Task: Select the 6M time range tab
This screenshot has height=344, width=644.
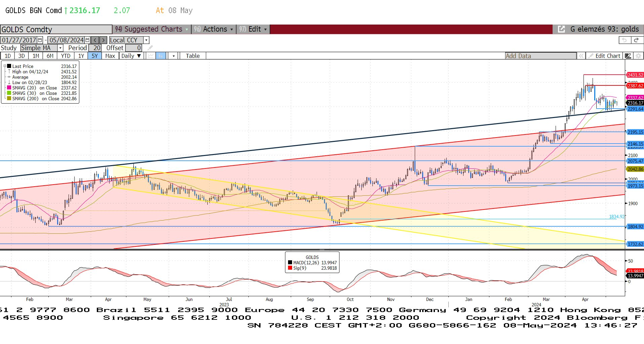Action: 50,56
